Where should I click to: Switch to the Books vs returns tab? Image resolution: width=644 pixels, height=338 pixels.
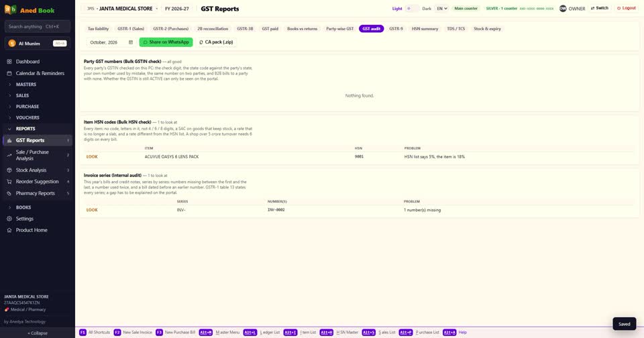(302, 29)
